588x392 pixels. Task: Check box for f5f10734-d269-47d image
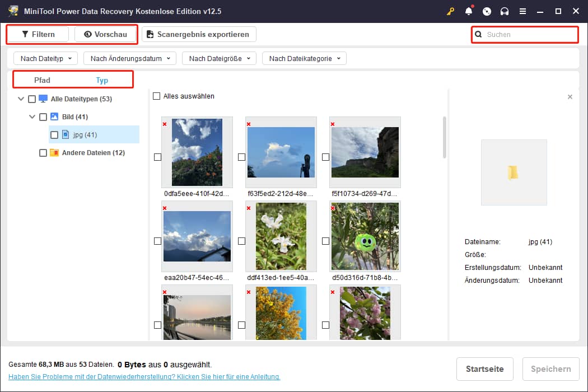[325, 157]
